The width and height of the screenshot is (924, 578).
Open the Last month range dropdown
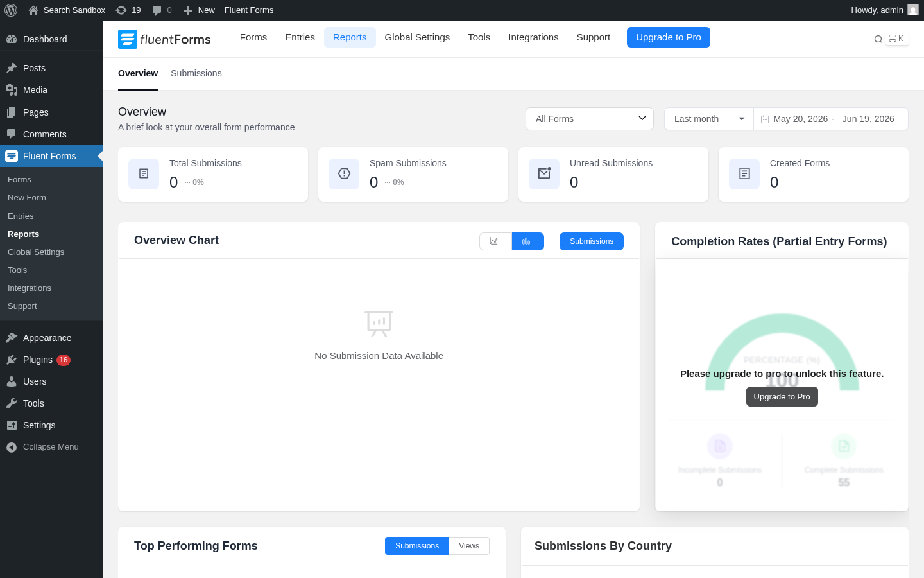click(709, 119)
